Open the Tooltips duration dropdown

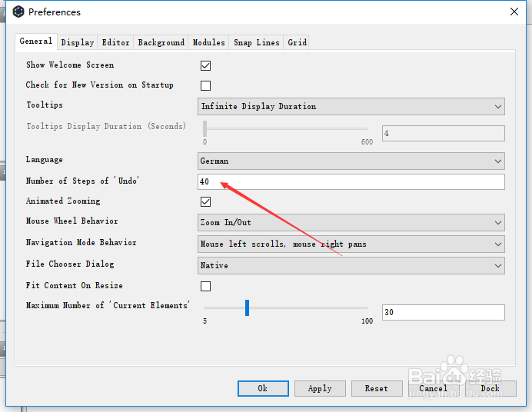351,107
